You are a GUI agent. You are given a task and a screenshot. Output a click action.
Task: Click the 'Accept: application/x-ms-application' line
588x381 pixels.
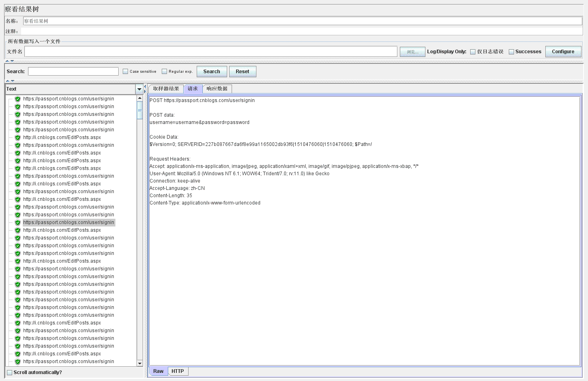coord(284,166)
